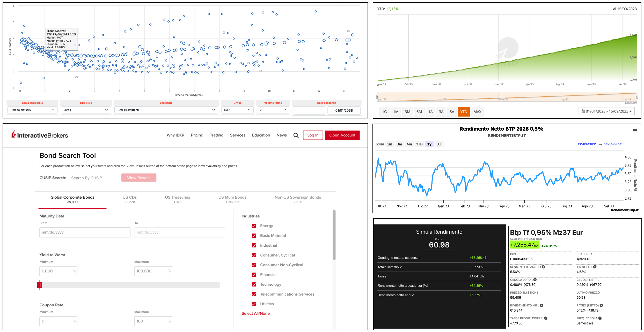The image size is (644, 332).
Task: Click the Yield to Worst slider handle
Action: pyautogui.click(x=40, y=285)
